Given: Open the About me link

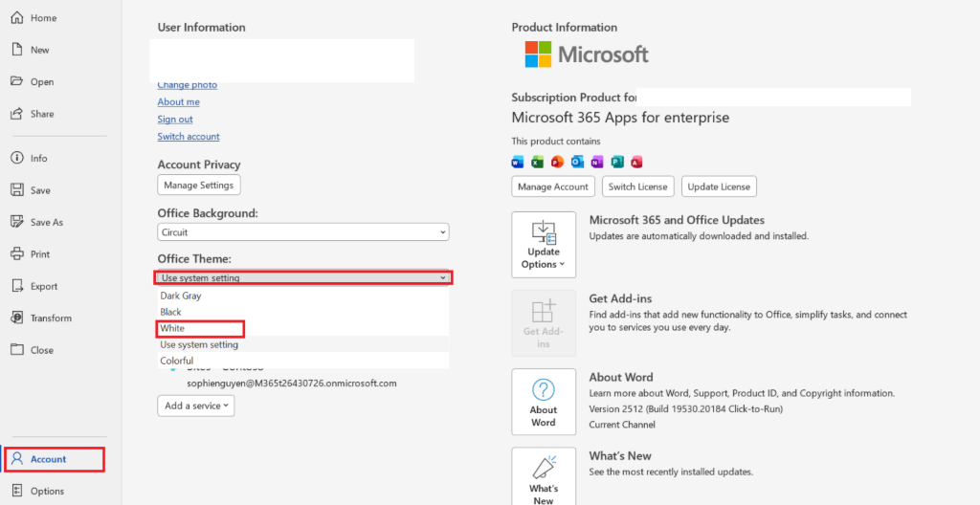Looking at the screenshot, I should (179, 102).
